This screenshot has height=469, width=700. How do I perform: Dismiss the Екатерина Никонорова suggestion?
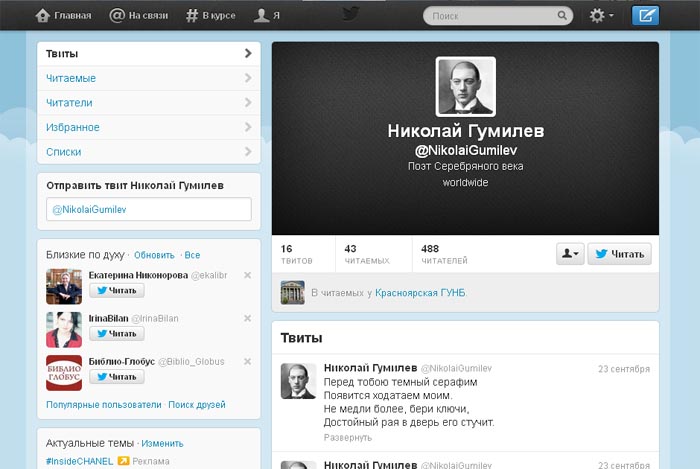click(247, 275)
